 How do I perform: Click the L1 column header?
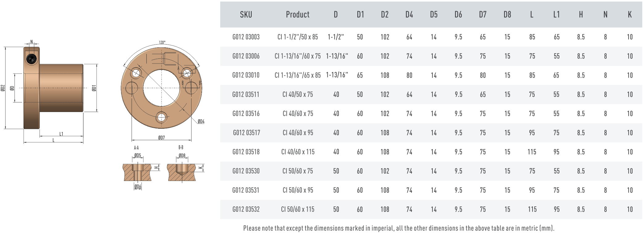pyautogui.click(x=556, y=15)
